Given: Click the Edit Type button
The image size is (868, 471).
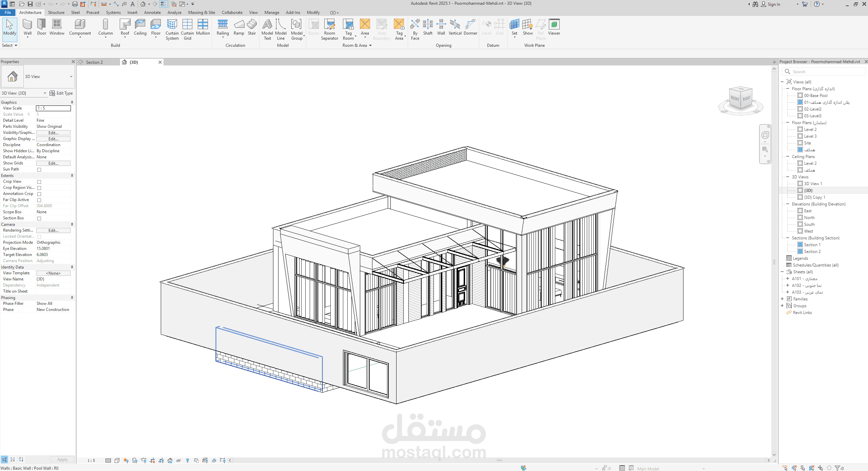Looking at the screenshot, I should coord(61,93).
